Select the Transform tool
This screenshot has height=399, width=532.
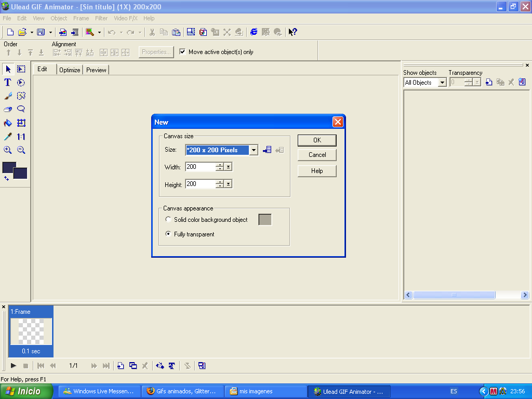tap(21, 123)
